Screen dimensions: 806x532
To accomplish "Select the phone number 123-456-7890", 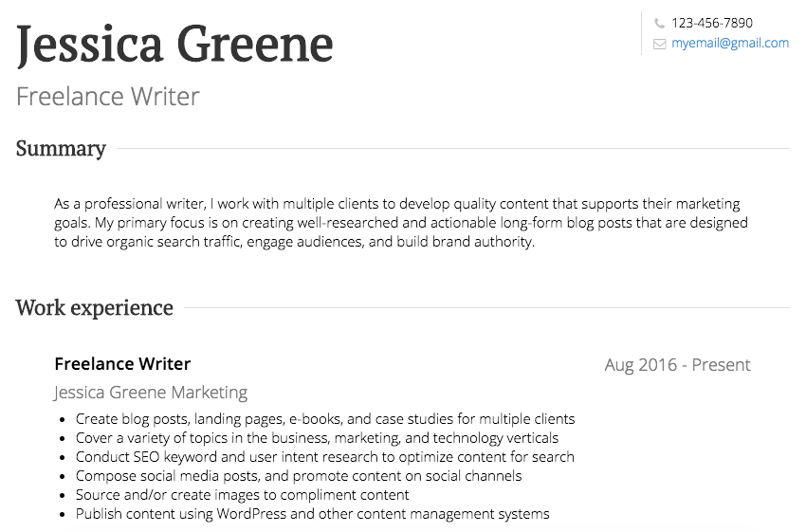I will coord(712,23).
